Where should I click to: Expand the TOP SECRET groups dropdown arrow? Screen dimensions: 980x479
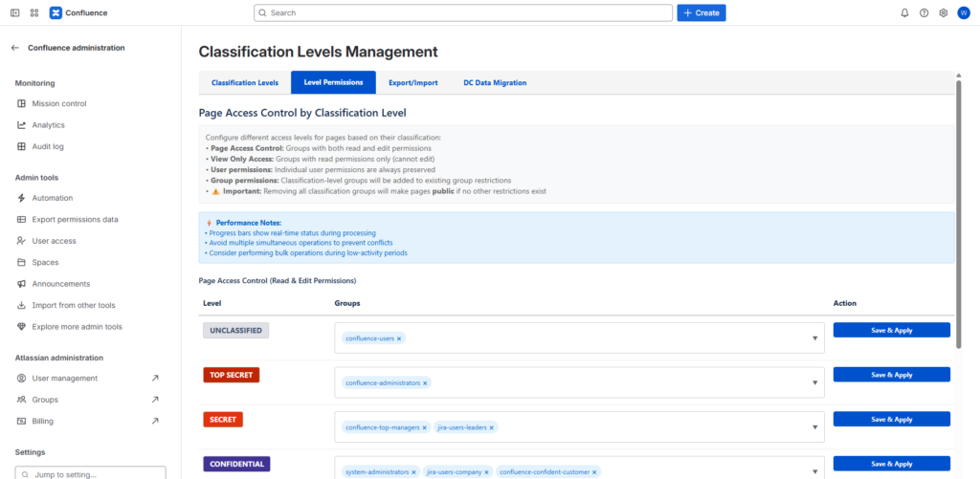coord(814,382)
